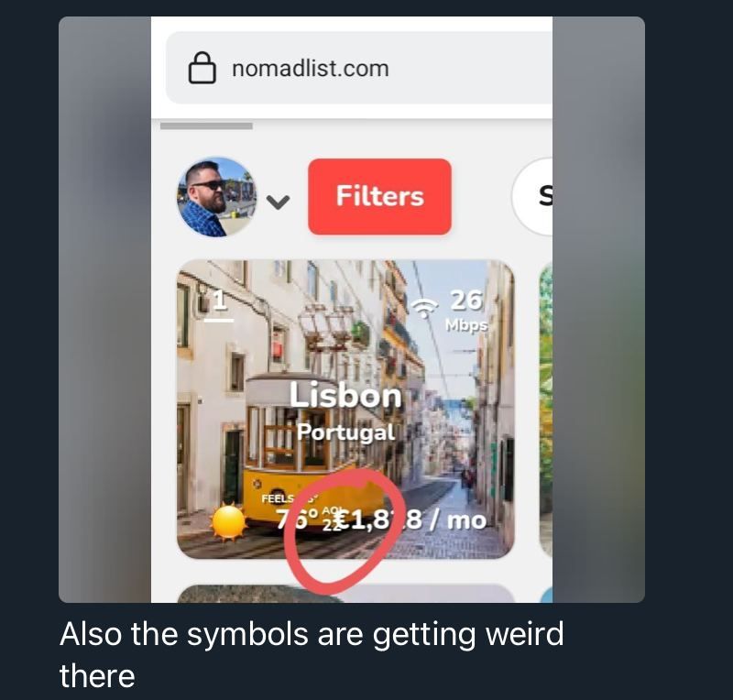Image resolution: width=733 pixels, height=700 pixels.
Task: Click the small AQI 22 indicator
Action: [332, 519]
